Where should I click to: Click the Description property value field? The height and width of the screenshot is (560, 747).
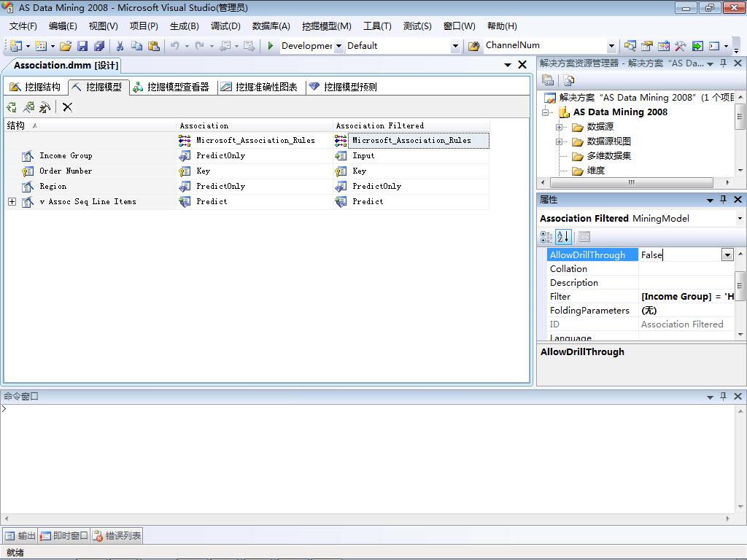686,283
